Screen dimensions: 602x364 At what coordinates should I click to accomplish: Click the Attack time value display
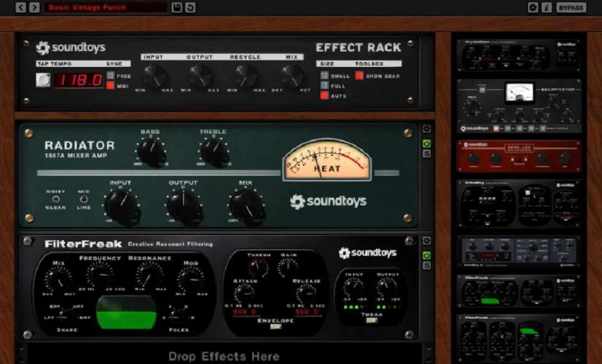click(245, 312)
